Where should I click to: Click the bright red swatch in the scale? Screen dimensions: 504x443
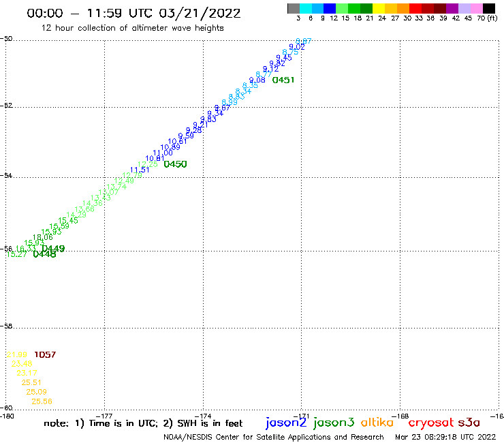(x=415, y=8)
